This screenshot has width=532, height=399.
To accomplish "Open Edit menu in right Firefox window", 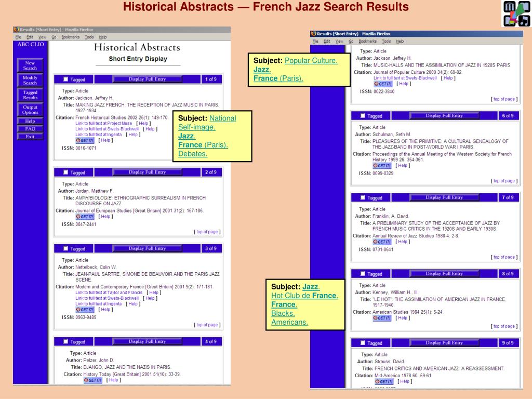I will tap(327, 42).
